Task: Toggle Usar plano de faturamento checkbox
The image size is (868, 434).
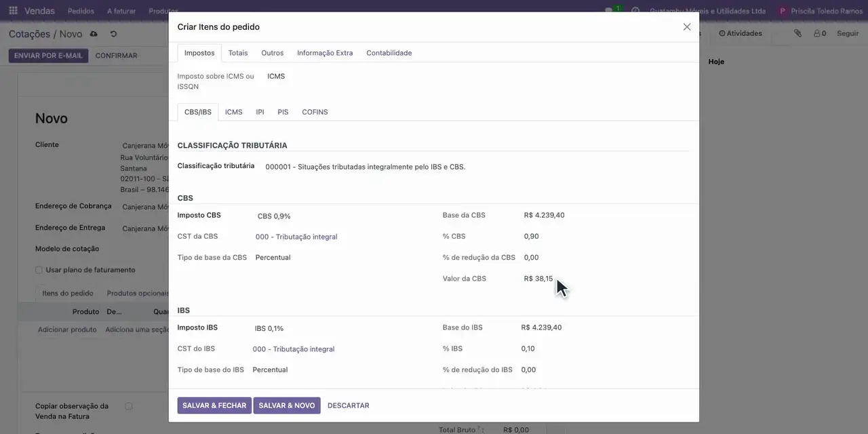Action: tap(39, 270)
